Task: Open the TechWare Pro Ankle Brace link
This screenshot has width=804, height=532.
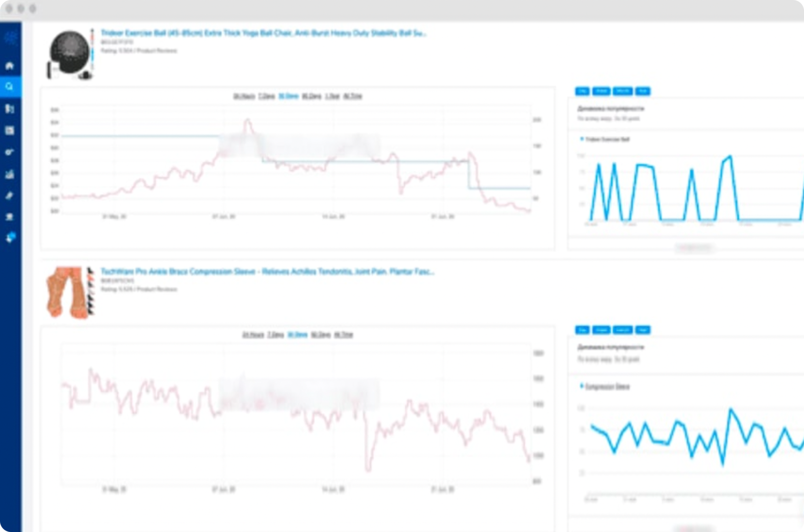Action: (268, 271)
